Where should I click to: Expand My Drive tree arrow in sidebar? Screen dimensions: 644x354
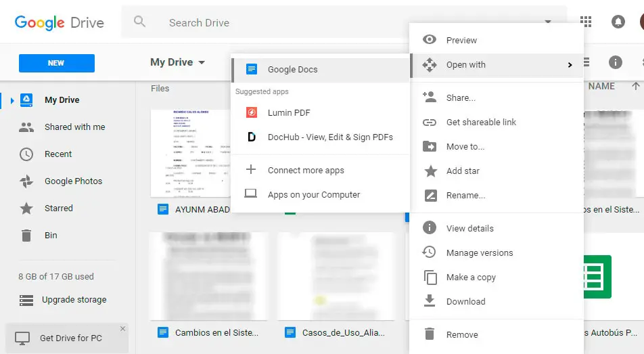click(x=12, y=100)
